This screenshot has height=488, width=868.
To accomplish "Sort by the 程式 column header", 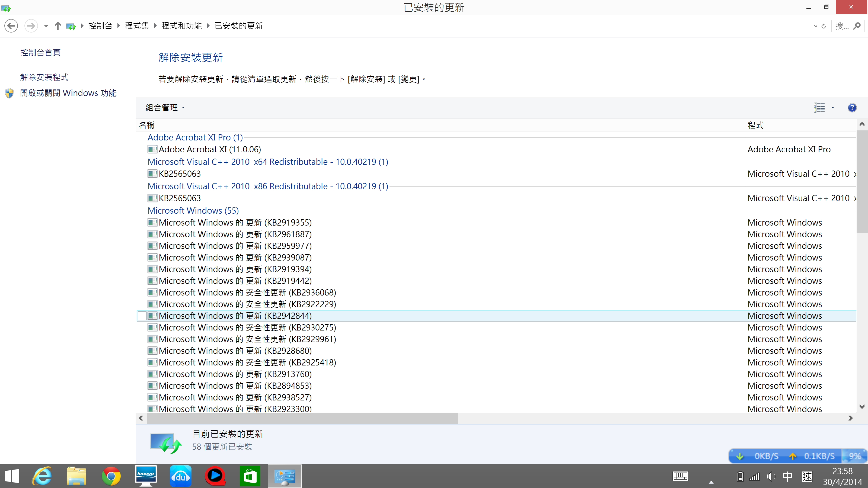I will [x=801, y=125].
